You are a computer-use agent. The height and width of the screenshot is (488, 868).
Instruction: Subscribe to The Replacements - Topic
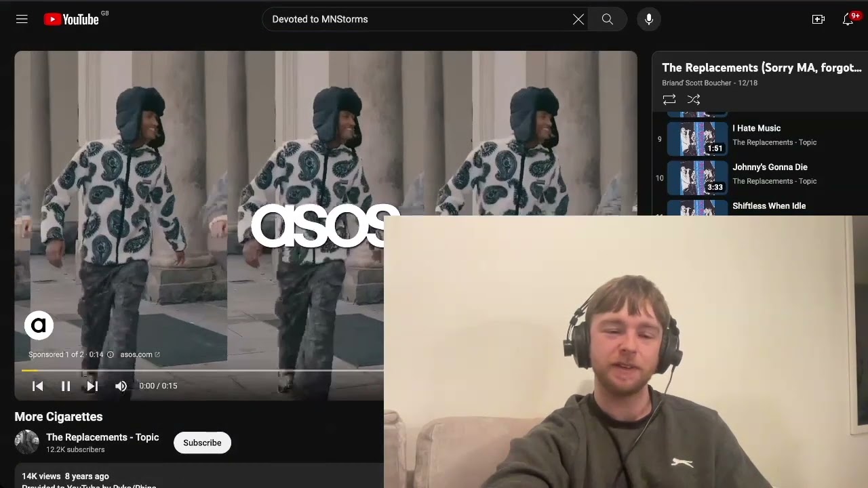202,443
